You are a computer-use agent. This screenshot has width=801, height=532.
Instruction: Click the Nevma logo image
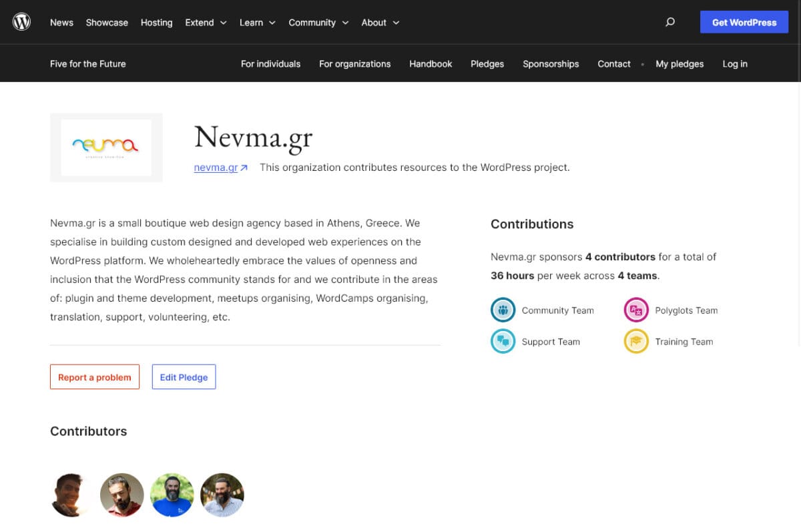click(x=106, y=148)
